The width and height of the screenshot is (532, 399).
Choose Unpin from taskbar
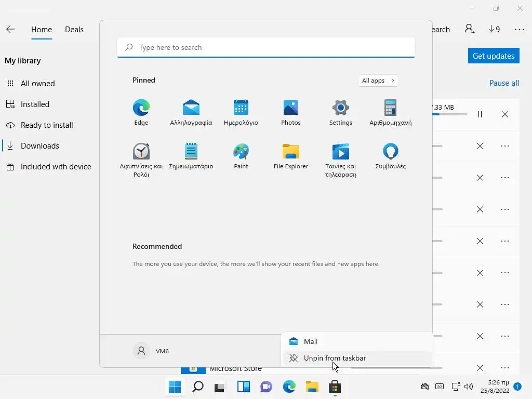coord(357,358)
